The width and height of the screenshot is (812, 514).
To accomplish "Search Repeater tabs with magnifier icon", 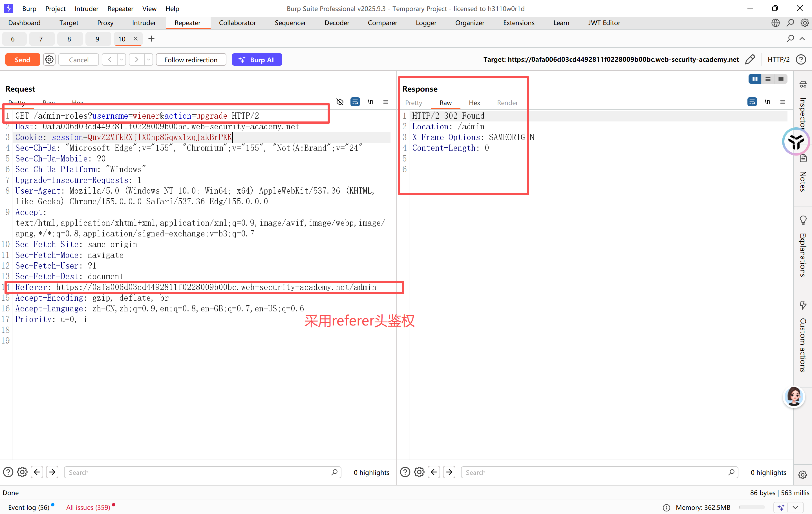I will click(x=790, y=39).
